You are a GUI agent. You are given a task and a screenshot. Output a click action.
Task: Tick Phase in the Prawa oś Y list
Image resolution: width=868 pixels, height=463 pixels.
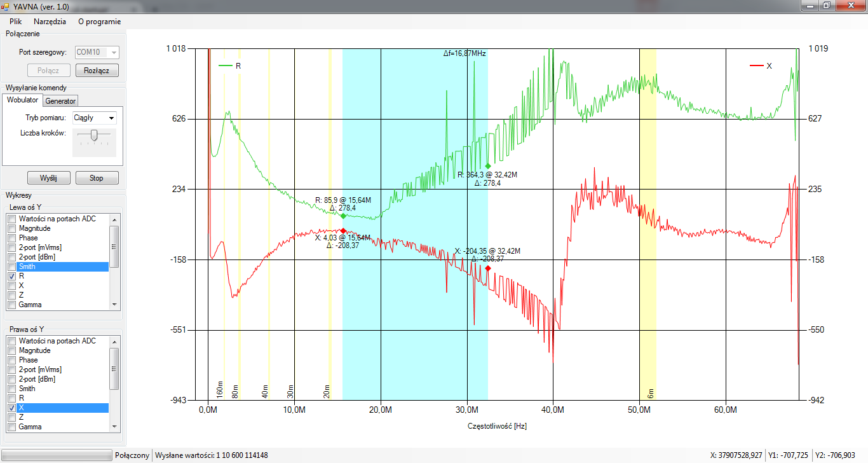12,360
